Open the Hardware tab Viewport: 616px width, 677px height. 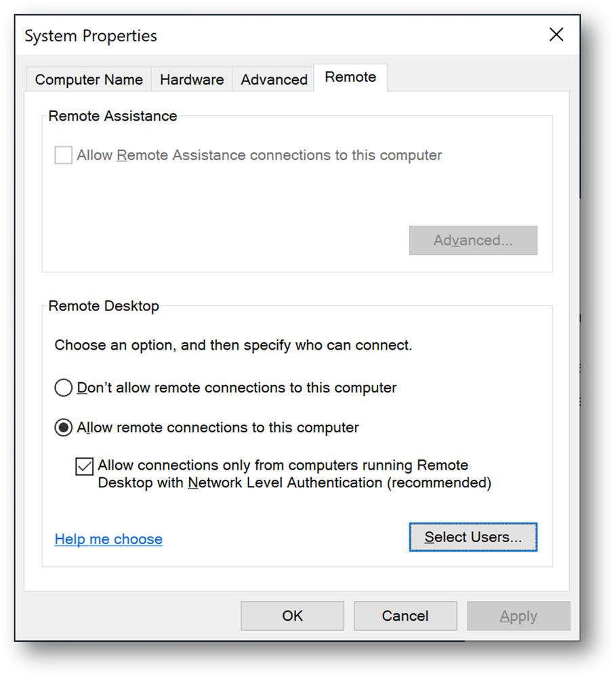(192, 79)
